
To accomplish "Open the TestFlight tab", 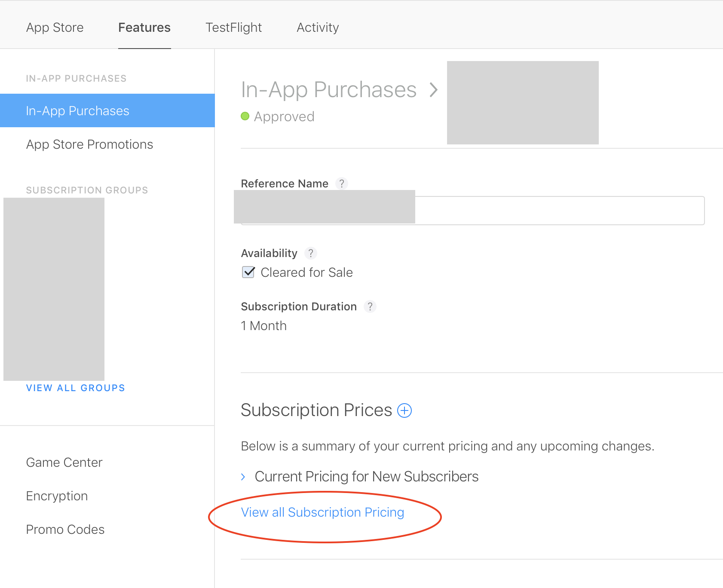I will coord(233,28).
